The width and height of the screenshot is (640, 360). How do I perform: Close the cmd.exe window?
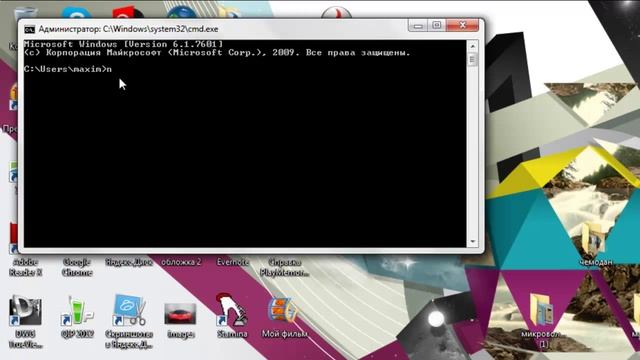(462, 26)
